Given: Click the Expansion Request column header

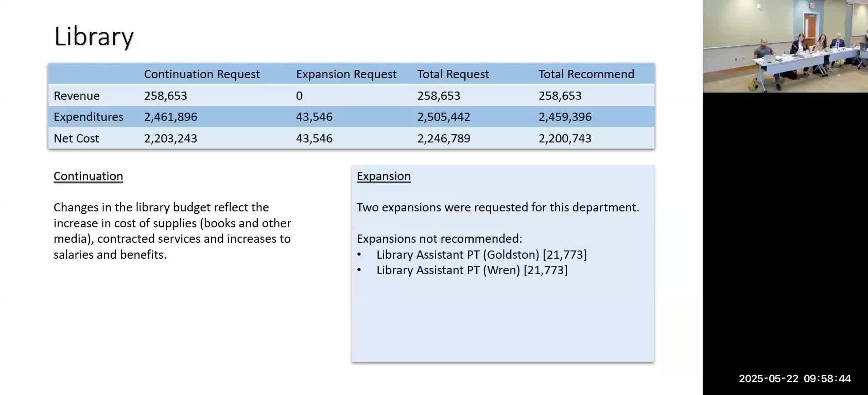Looking at the screenshot, I should pos(346,74).
